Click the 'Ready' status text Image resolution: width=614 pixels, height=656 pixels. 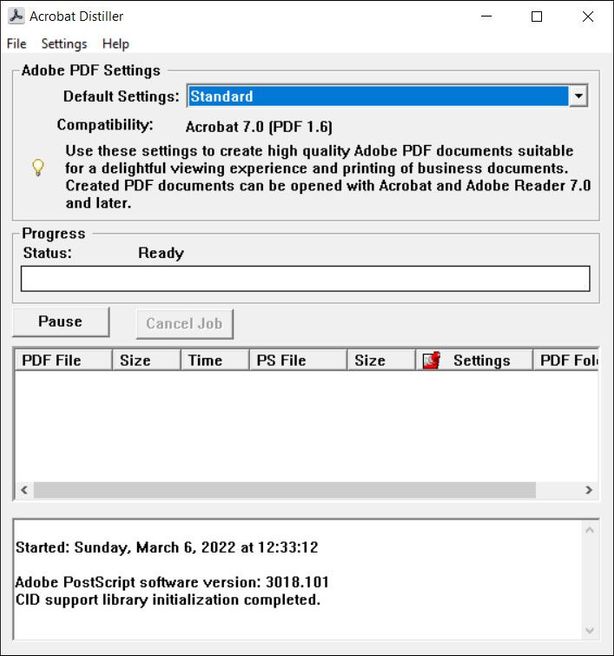[x=161, y=253]
